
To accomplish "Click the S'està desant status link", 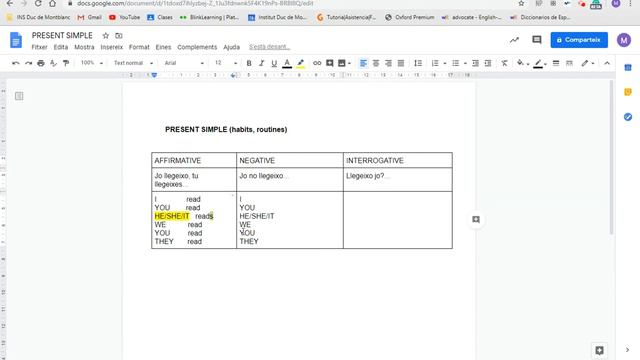I will tap(269, 47).
